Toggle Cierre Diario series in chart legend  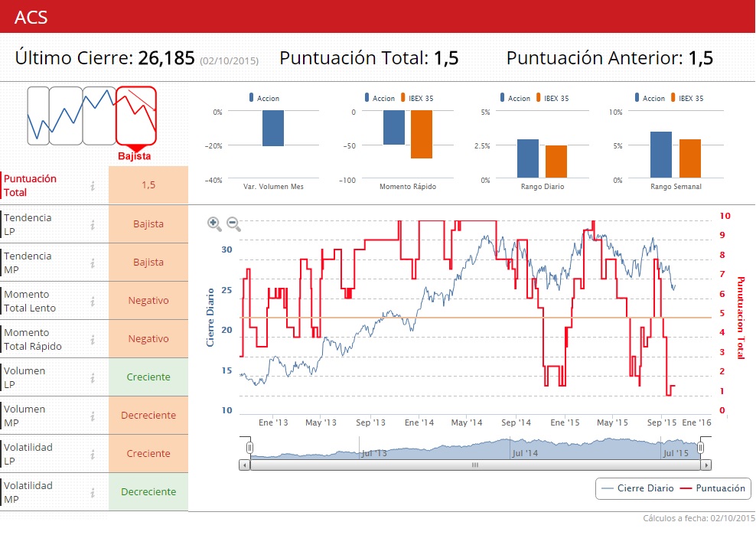coord(637,488)
